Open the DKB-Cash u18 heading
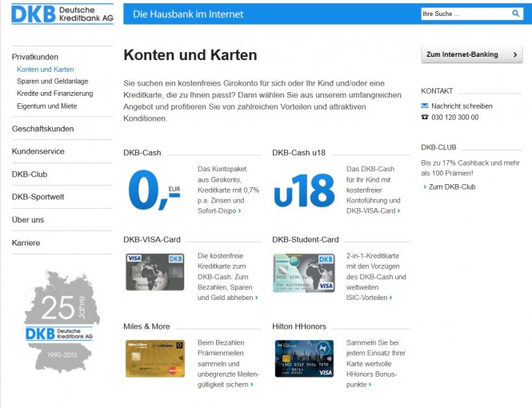The width and height of the screenshot is (532, 408). 298,153
